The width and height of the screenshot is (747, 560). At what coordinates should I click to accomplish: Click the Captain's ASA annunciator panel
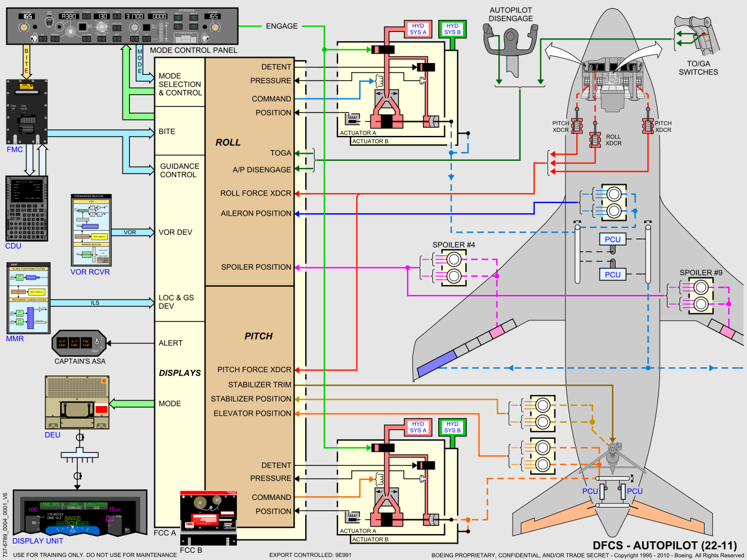point(80,343)
